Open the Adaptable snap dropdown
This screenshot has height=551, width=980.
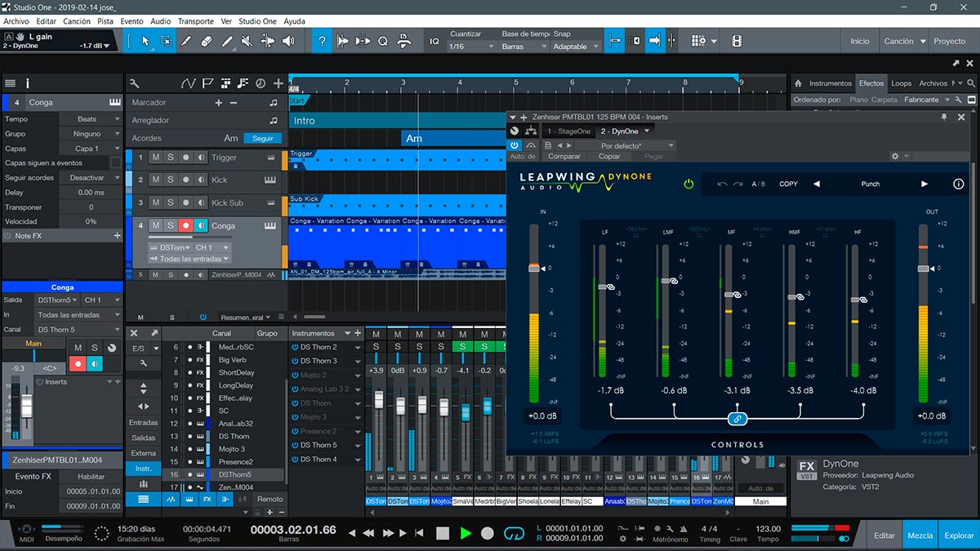[x=576, y=47]
